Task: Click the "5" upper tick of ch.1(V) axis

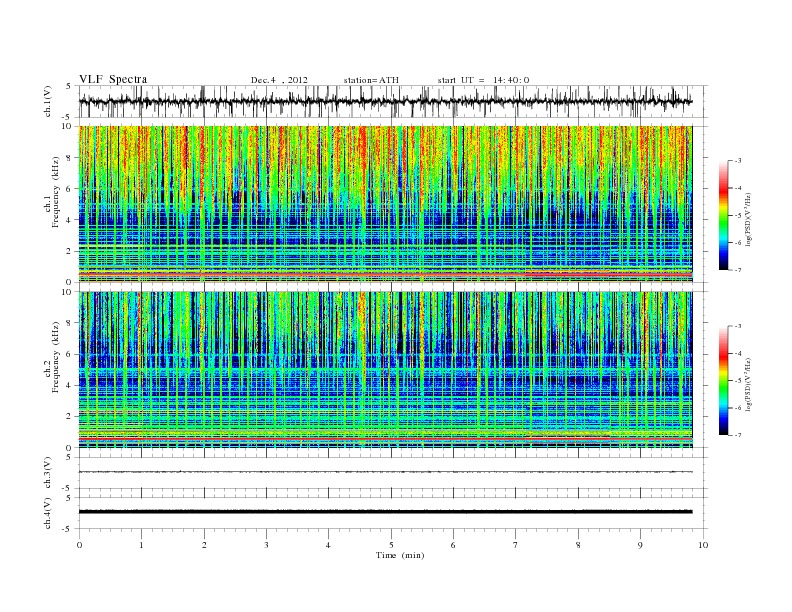Action: [x=69, y=86]
